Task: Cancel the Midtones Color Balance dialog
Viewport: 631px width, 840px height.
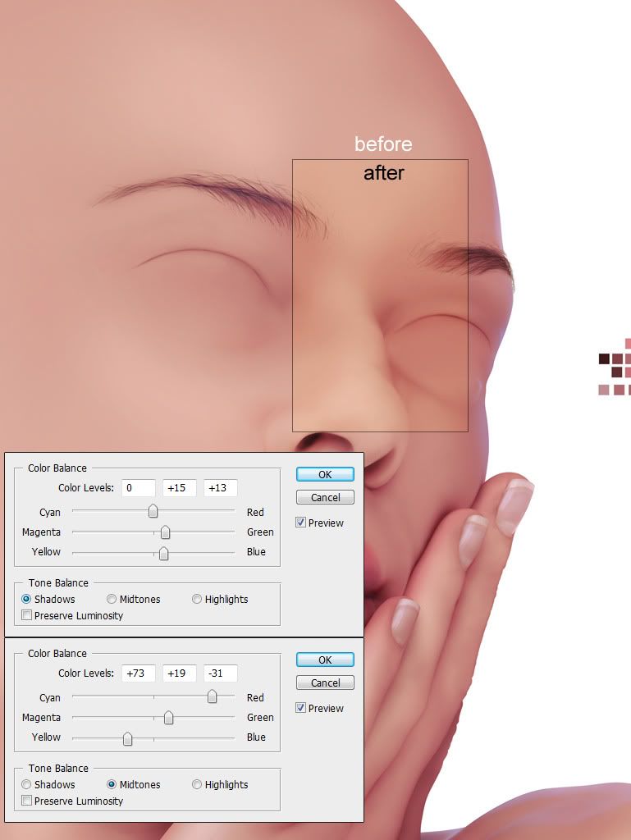Action: [325, 682]
